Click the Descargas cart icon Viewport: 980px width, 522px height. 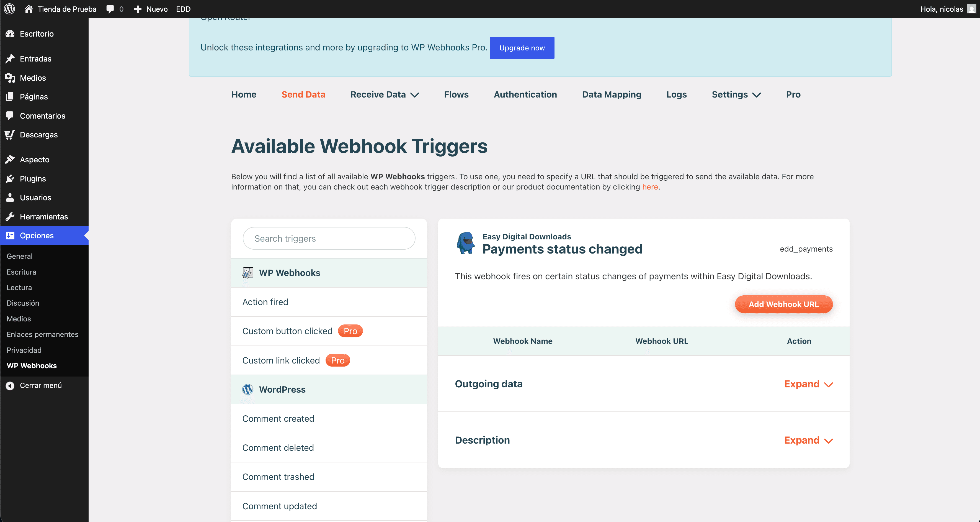[x=10, y=135]
